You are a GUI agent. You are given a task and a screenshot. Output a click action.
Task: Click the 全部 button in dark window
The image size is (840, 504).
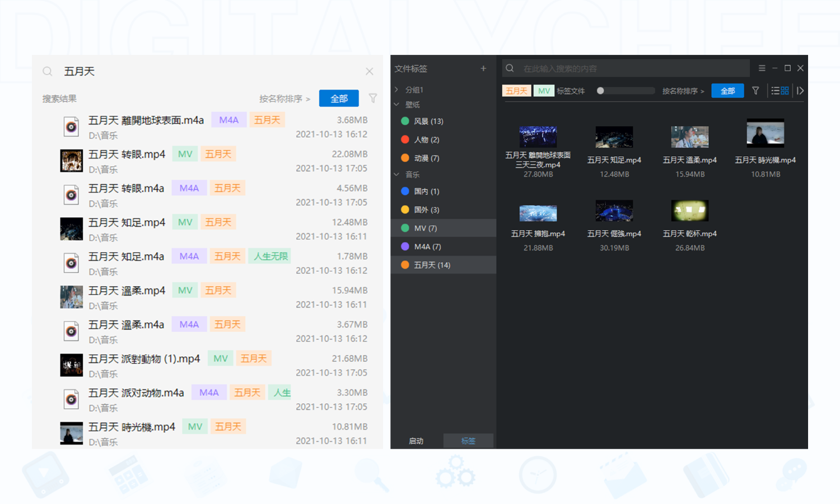pyautogui.click(x=727, y=91)
